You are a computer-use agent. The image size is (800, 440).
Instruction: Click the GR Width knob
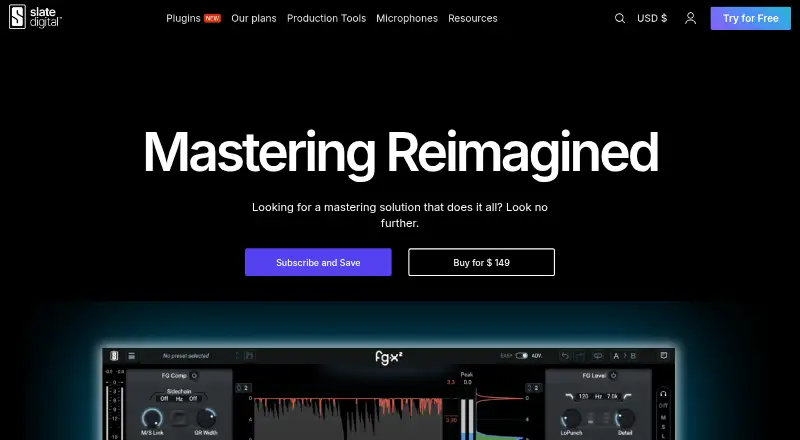(x=206, y=418)
